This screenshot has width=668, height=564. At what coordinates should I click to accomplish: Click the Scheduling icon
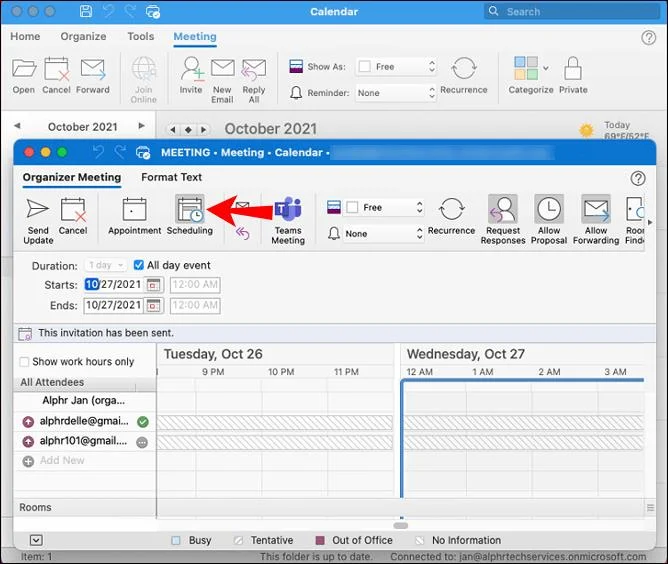point(189,210)
